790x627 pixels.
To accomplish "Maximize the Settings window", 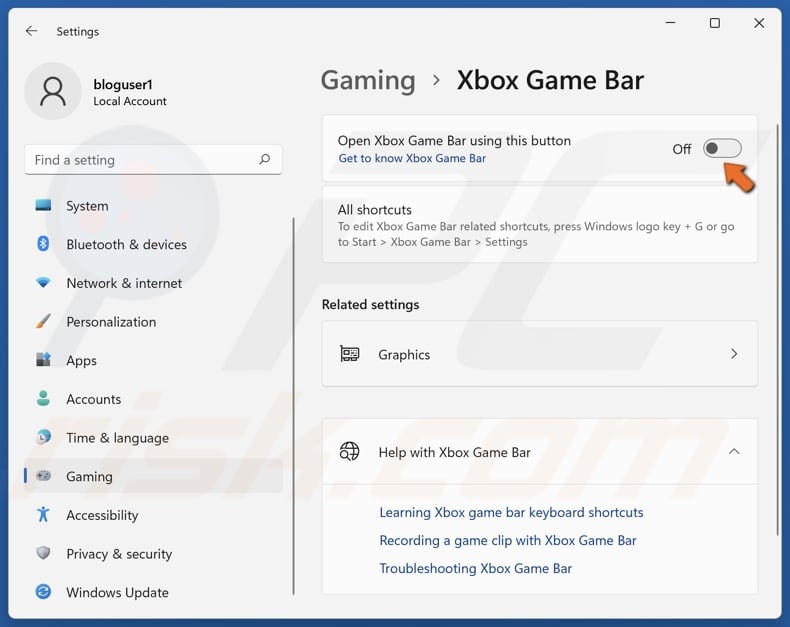I will point(714,23).
